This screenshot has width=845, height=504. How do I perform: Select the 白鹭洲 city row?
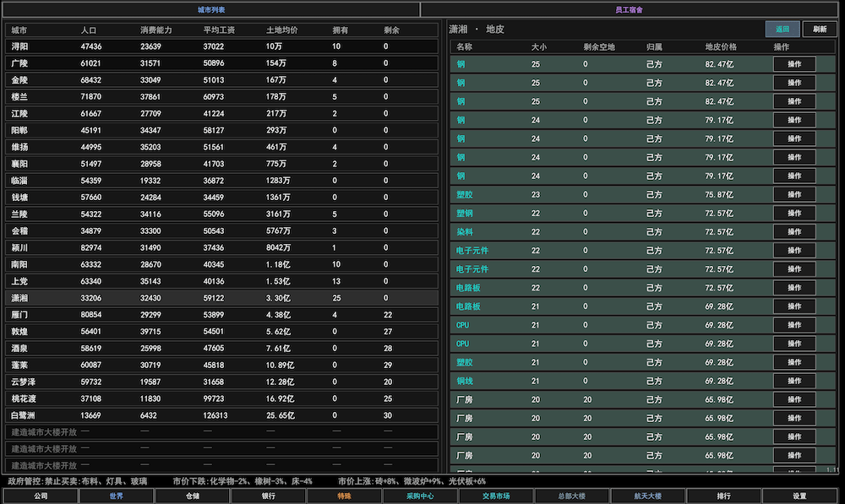tap(221, 415)
